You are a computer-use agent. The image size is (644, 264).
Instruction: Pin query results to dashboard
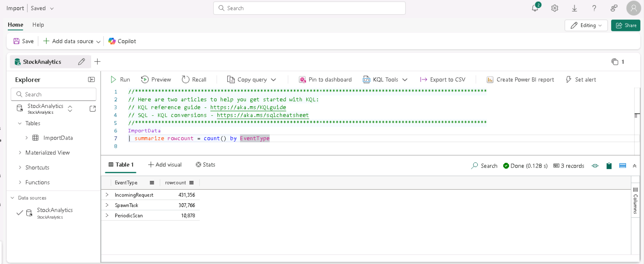point(325,80)
